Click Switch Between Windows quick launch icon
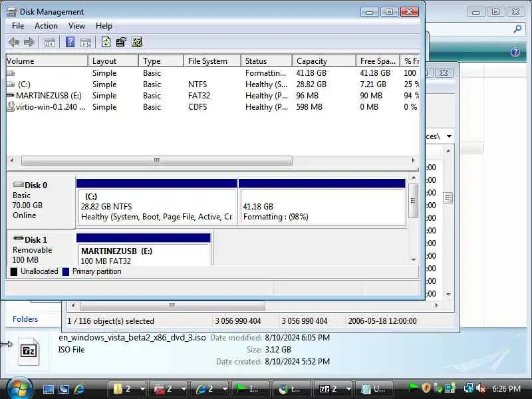Viewport: 532px width, 399px height. pyautogui.click(x=64, y=389)
